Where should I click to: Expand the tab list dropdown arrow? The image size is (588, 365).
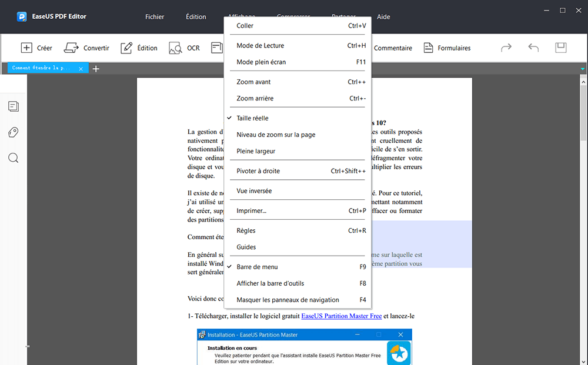tap(582, 69)
